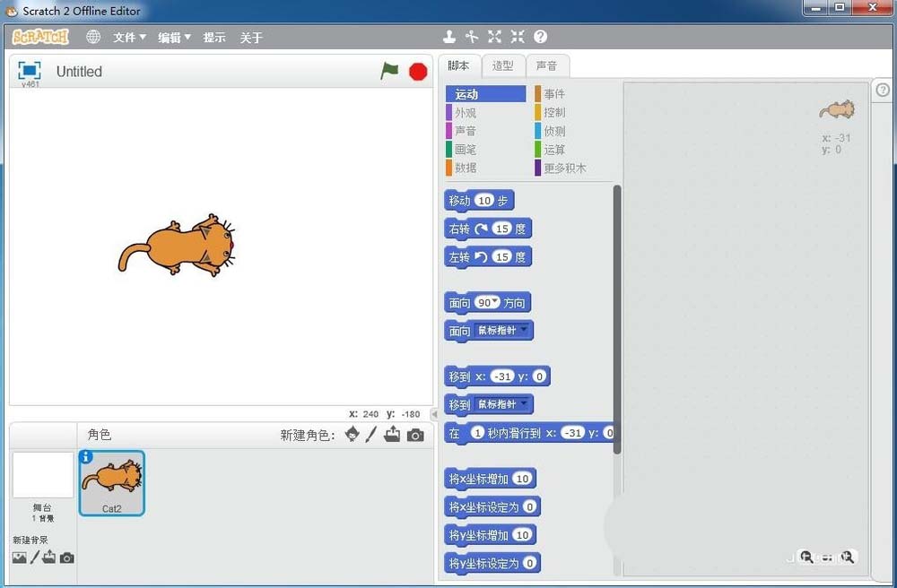Switch to the 造型 tab

(503, 65)
